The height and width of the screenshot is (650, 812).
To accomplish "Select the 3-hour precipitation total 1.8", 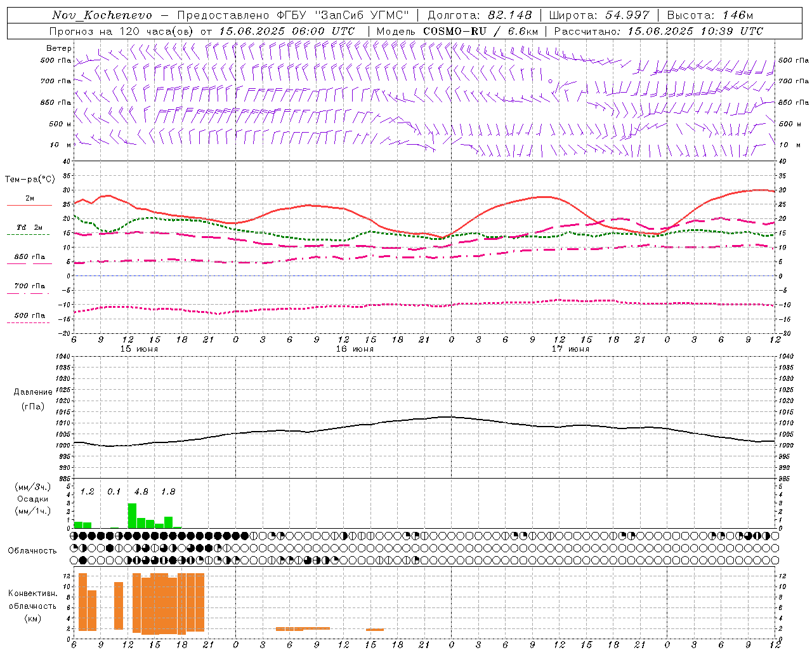I will click(168, 492).
